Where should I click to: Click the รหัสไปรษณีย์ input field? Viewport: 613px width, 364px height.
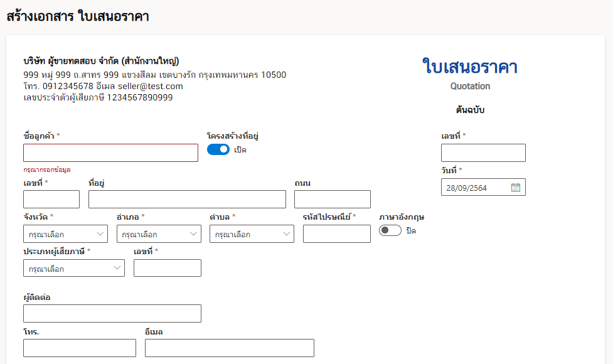pos(336,234)
